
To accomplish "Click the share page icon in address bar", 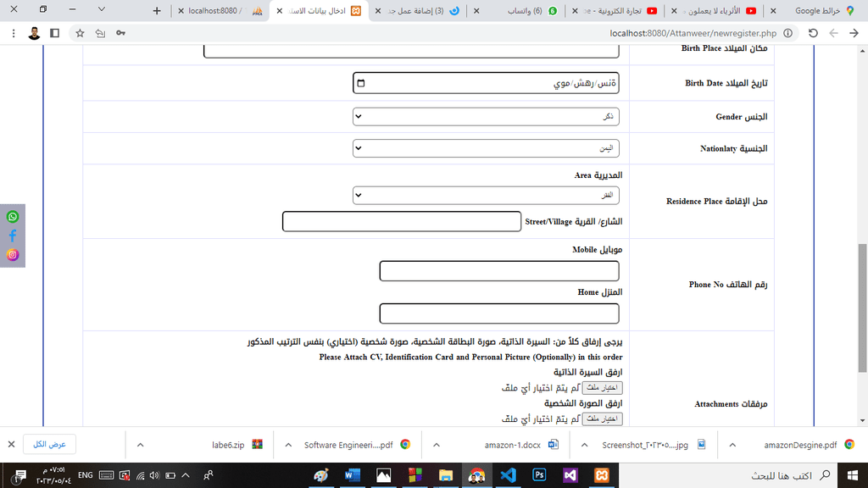I will click(x=100, y=33).
